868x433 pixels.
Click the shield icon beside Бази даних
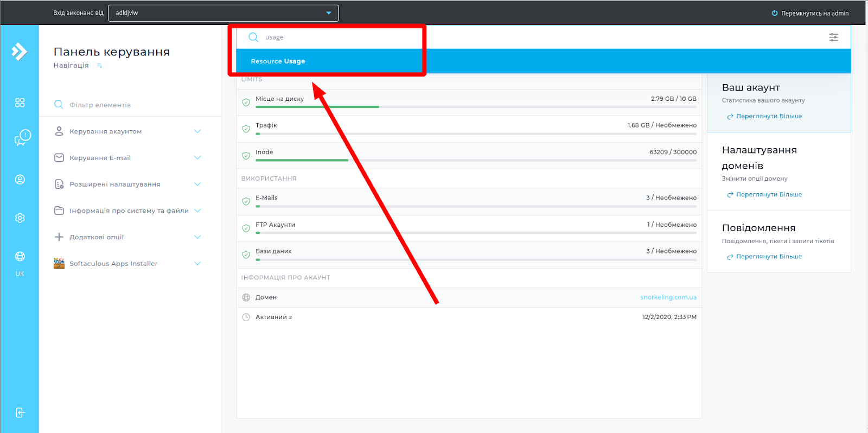pyautogui.click(x=246, y=254)
